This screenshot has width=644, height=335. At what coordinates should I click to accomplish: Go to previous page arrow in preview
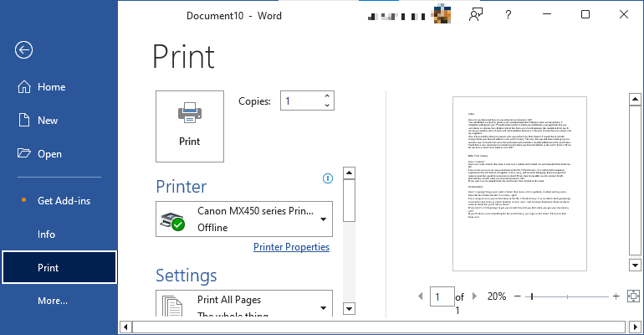pyautogui.click(x=420, y=296)
